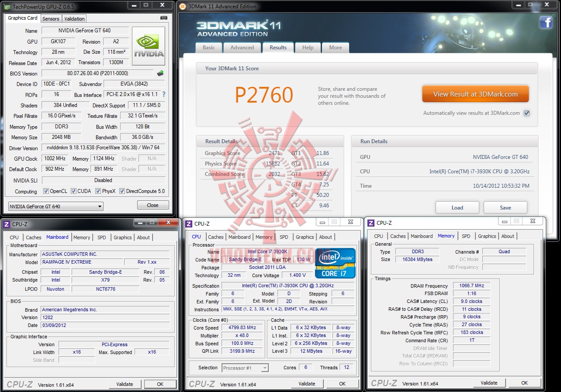
Task: Click the RAMPAGE IV EXTREME model field
Action: coord(82,262)
